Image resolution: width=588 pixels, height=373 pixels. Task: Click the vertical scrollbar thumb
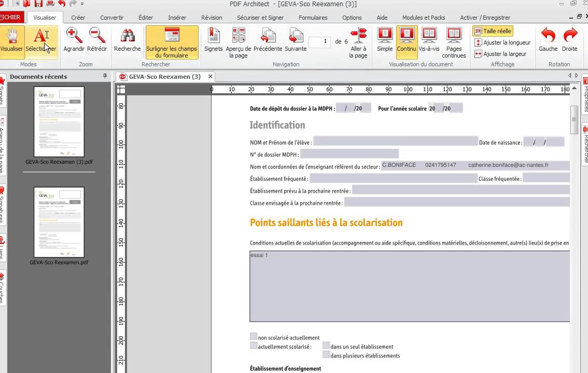click(x=573, y=120)
